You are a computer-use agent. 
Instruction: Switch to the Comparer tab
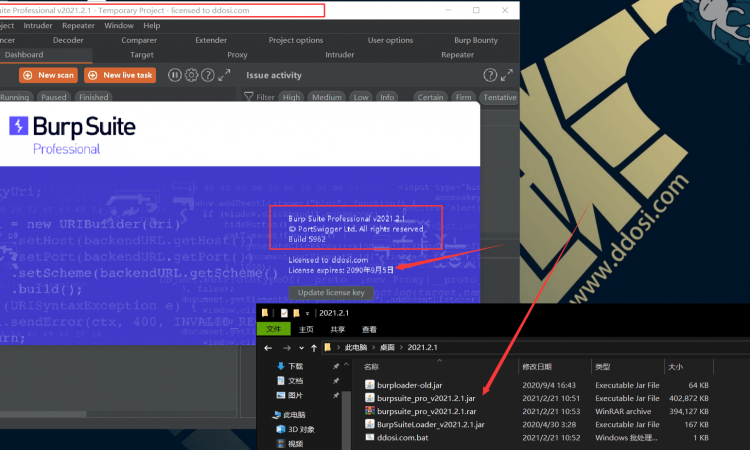pyautogui.click(x=139, y=40)
